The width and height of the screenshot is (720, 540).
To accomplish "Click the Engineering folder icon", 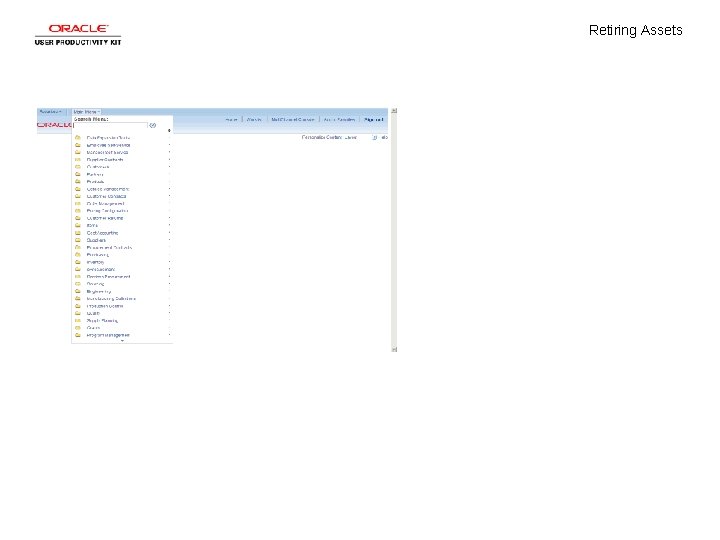I will point(78,292).
